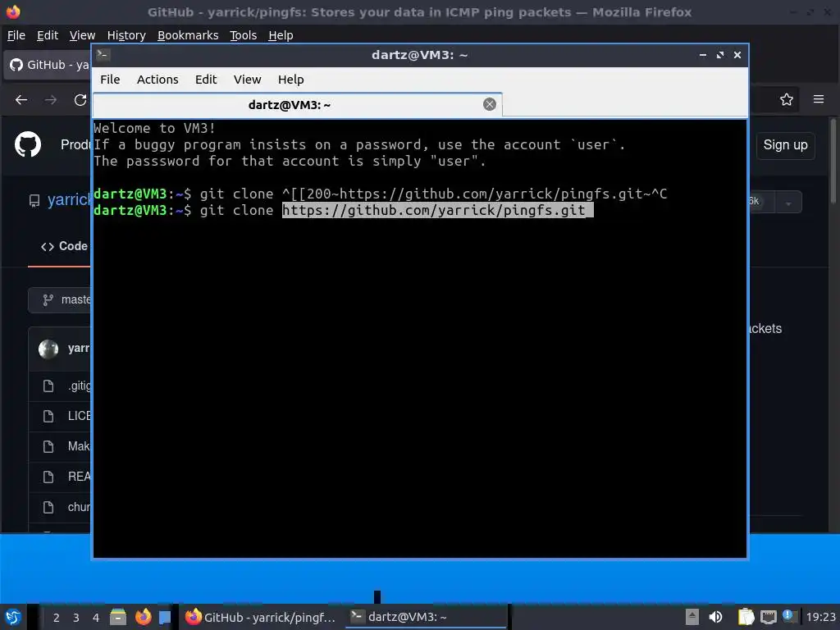Open the master branch dropdown

(x=60, y=300)
